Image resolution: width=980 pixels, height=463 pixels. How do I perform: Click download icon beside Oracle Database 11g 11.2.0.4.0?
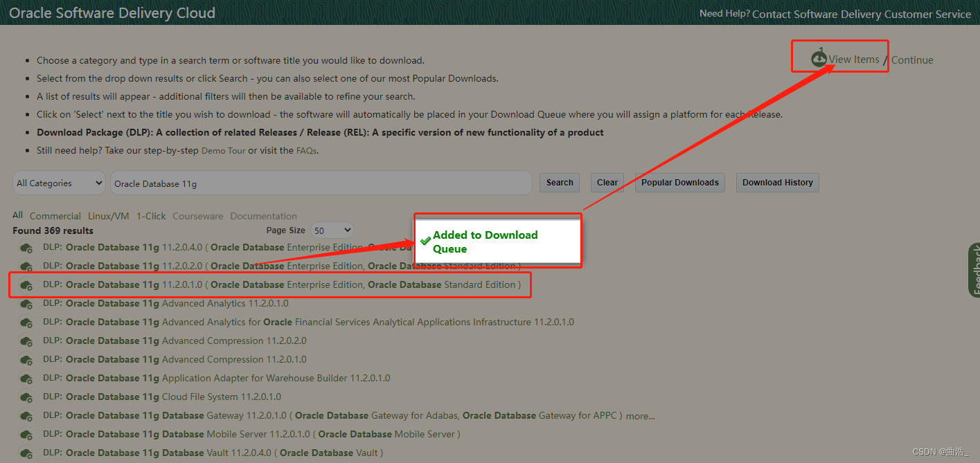27,248
